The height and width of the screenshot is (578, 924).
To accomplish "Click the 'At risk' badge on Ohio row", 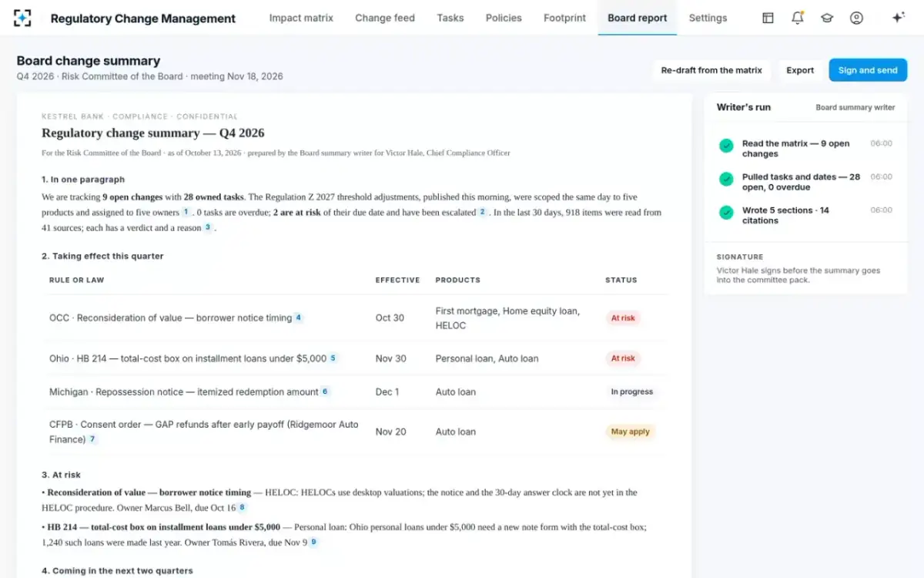I will coord(623,358).
